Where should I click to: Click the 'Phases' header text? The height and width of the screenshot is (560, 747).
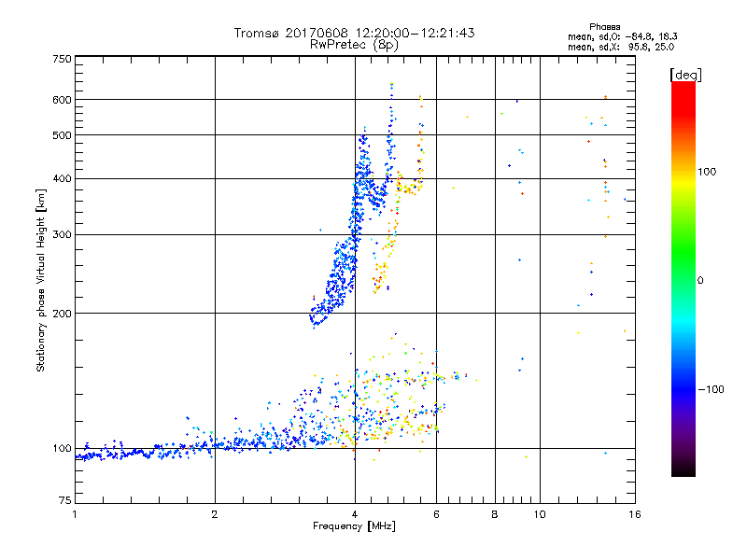pyautogui.click(x=604, y=27)
